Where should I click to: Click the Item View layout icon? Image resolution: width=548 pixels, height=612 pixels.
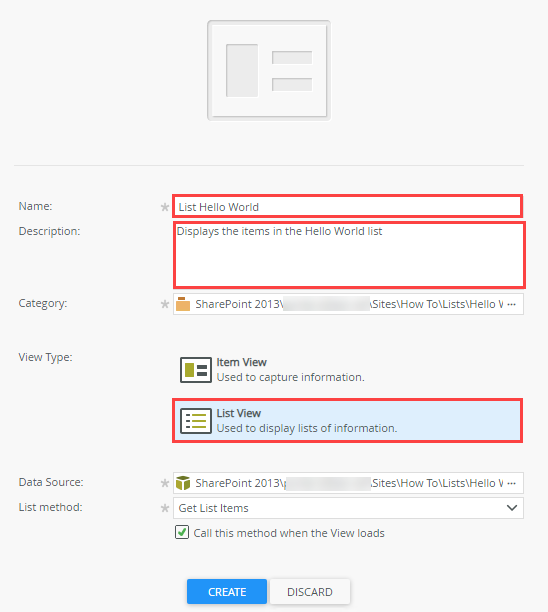(x=196, y=370)
